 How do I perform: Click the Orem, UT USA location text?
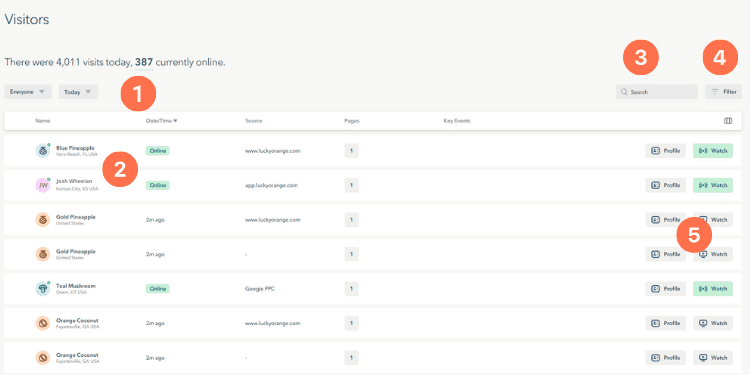[70, 292]
